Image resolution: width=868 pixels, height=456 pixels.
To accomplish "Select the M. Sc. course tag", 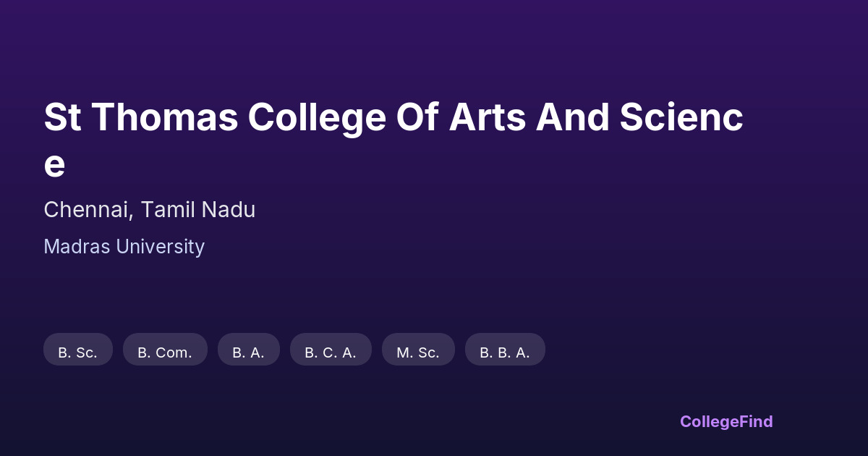I will point(418,352).
